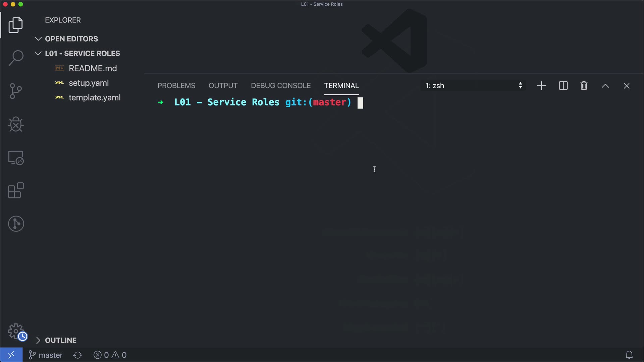
Task: Open the Remote Explorer view
Action: (x=16, y=158)
